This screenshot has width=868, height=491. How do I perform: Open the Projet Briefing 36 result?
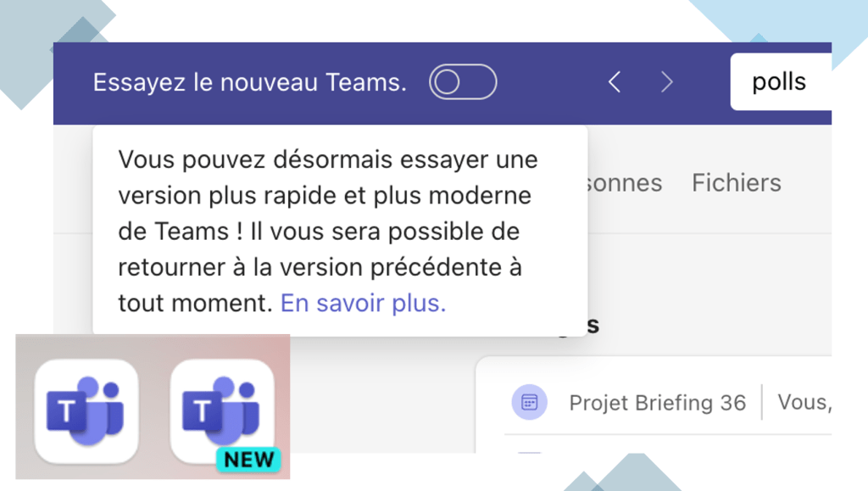(657, 402)
